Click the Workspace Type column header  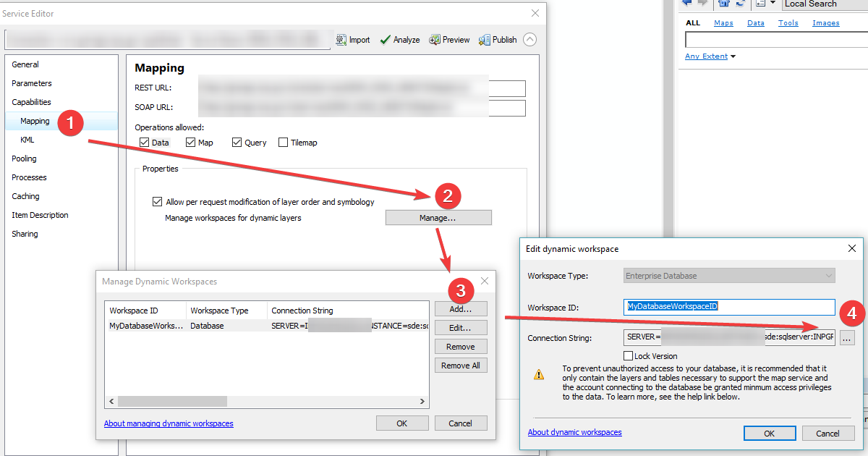coord(226,311)
